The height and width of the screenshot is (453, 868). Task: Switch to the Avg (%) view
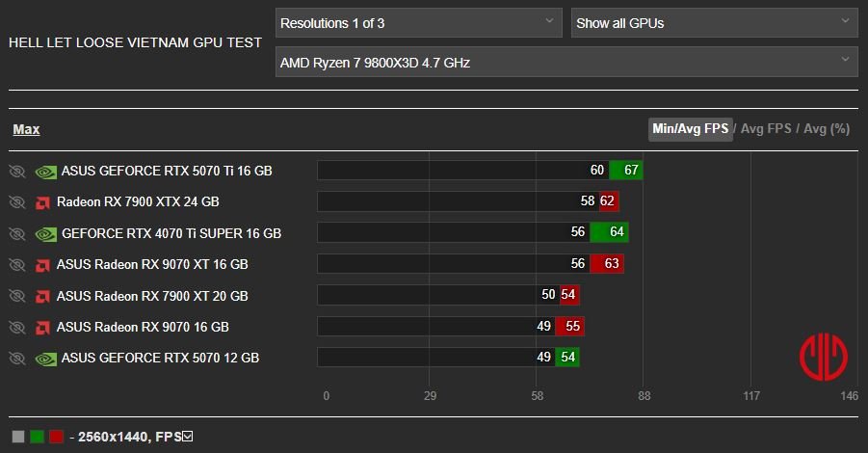827,129
